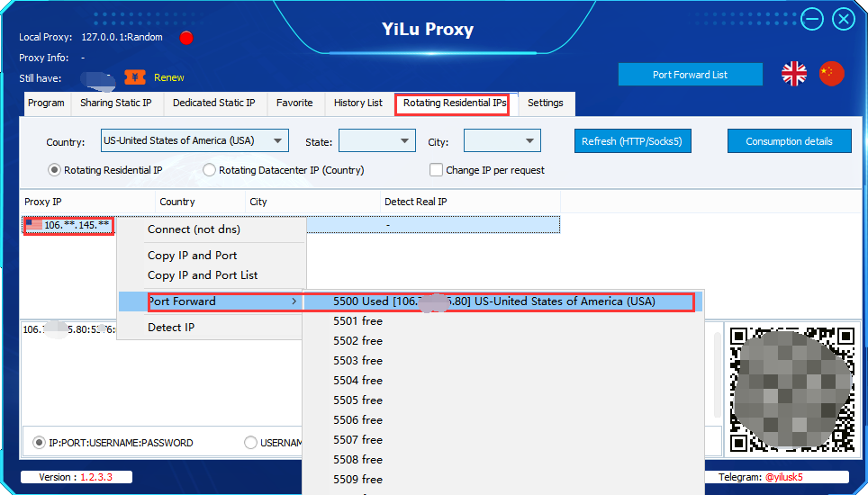Select port 5503 free

click(x=502, y=361)
